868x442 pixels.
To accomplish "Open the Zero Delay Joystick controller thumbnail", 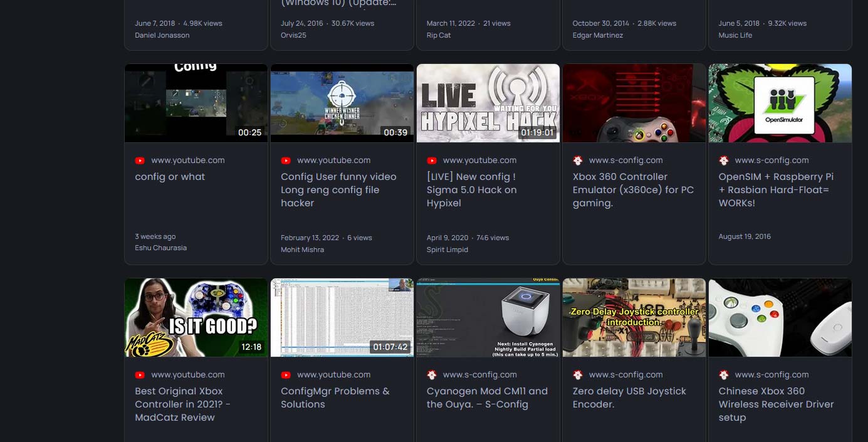I will (x=634, y=317).
